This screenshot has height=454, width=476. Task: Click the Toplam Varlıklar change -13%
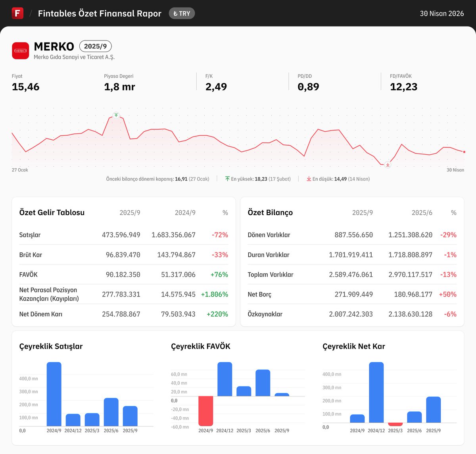[448, 275]
